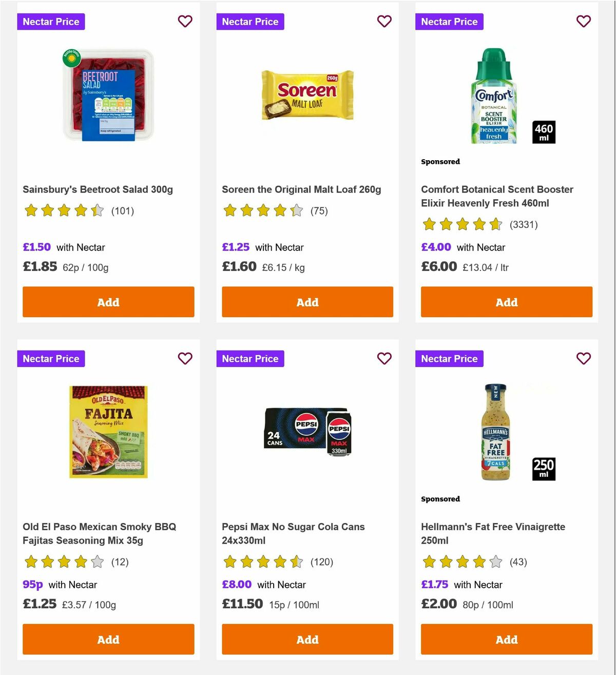Click the heart icon on Soreen Malt Loaf
Screen dimensions: 616x675
pyautogui.click(x=384, y=21)
